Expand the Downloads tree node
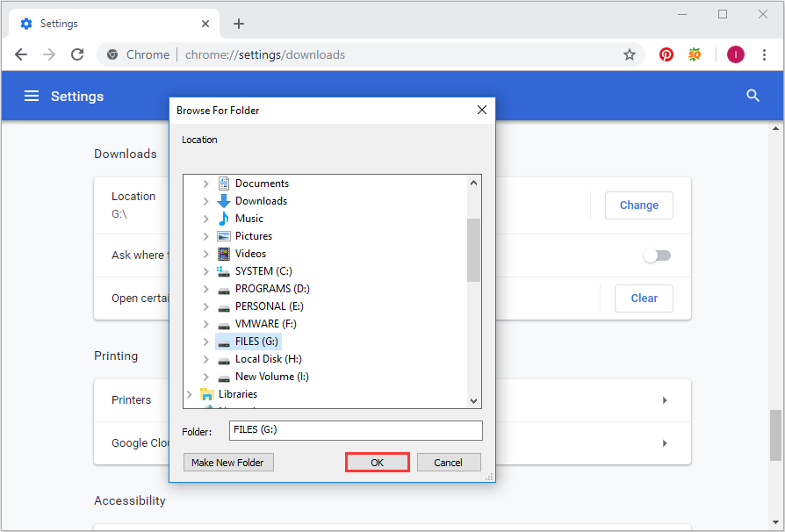The height and width of the screenshot is (532, 785). point(205,201)
